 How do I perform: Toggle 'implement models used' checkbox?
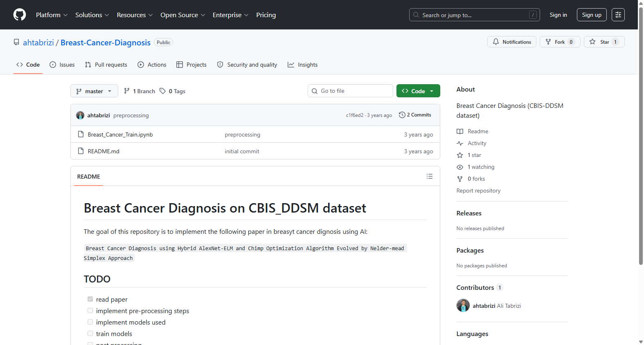point(90,322)
